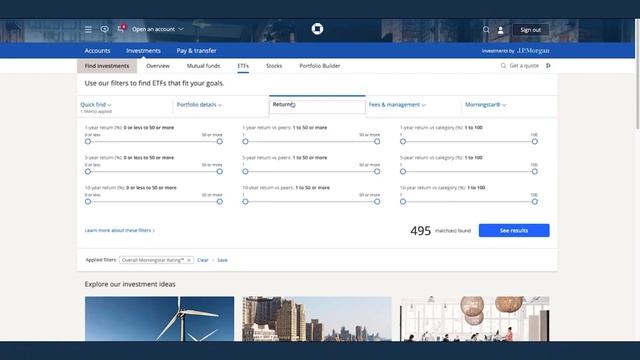This screenshot has width=640, height=360.
Task: Open Learn more about these filters link
Action: click(x=120, y=231)
